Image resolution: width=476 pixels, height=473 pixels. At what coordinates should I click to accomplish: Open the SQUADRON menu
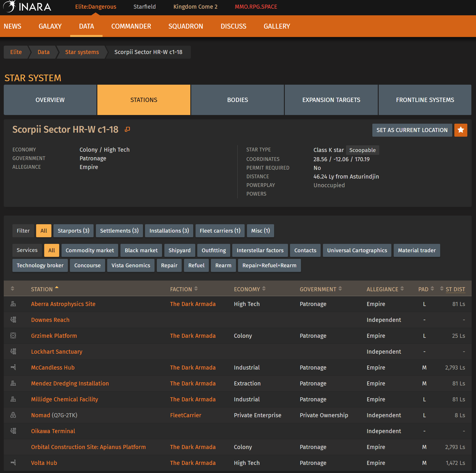pos(186,26)
